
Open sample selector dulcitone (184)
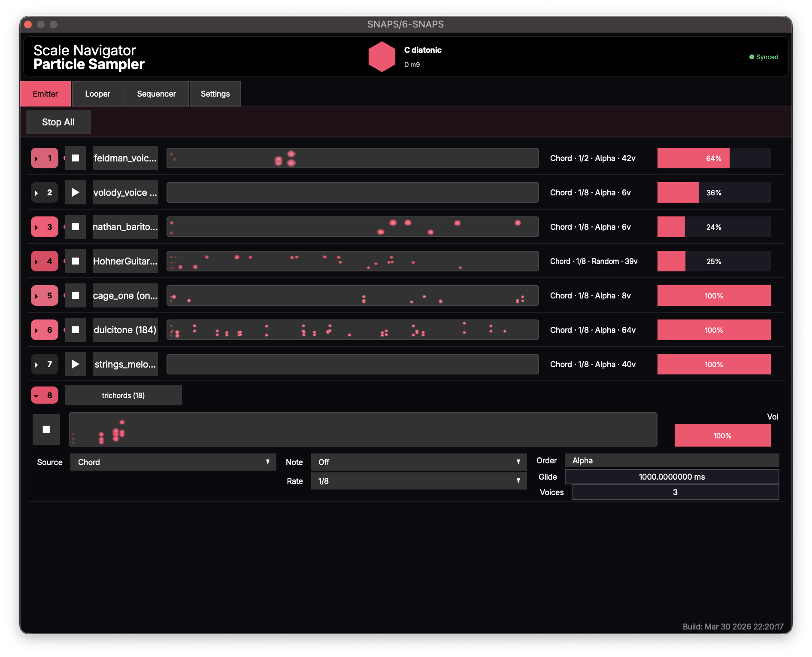[x=125, y=330]
